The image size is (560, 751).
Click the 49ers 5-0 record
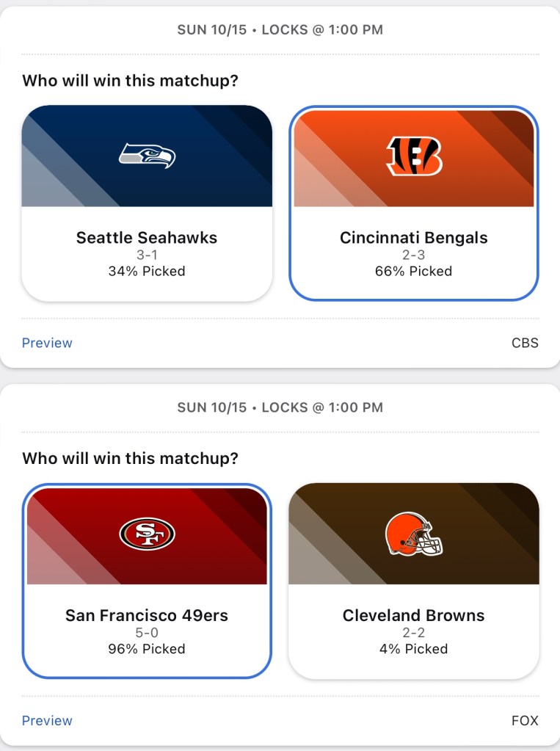[x=147, y=633]
